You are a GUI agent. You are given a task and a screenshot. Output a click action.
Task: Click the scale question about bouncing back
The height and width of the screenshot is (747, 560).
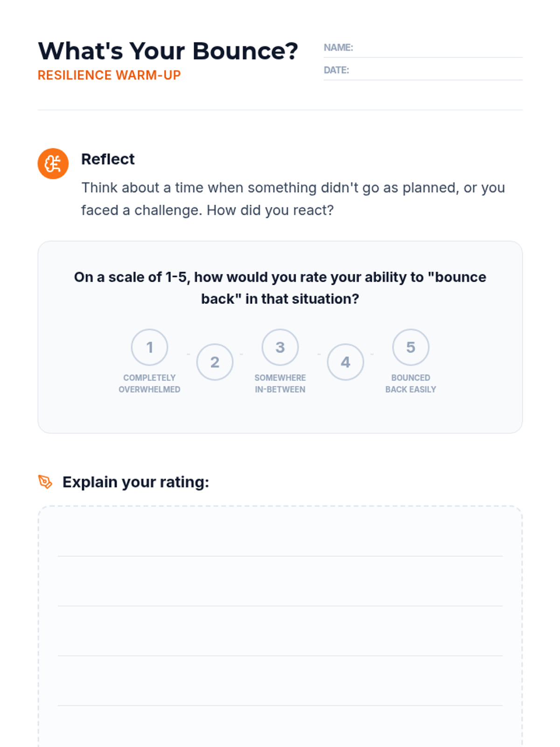pos(280,288)
